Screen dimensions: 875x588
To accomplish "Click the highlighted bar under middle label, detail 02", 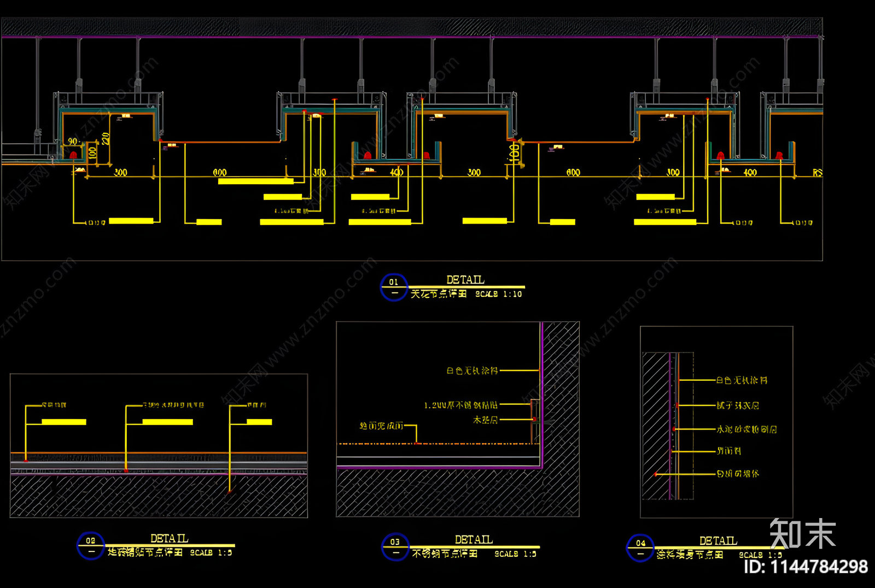I will pos(167,422).
